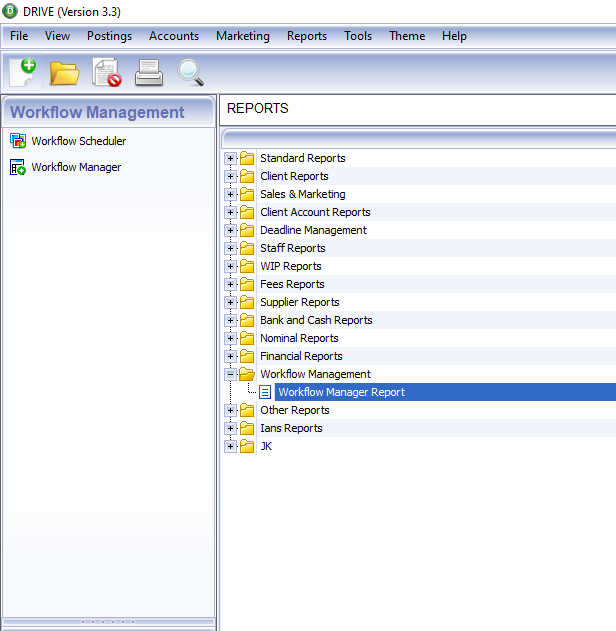Click the magnifying glass search icon

click(191, 73)
